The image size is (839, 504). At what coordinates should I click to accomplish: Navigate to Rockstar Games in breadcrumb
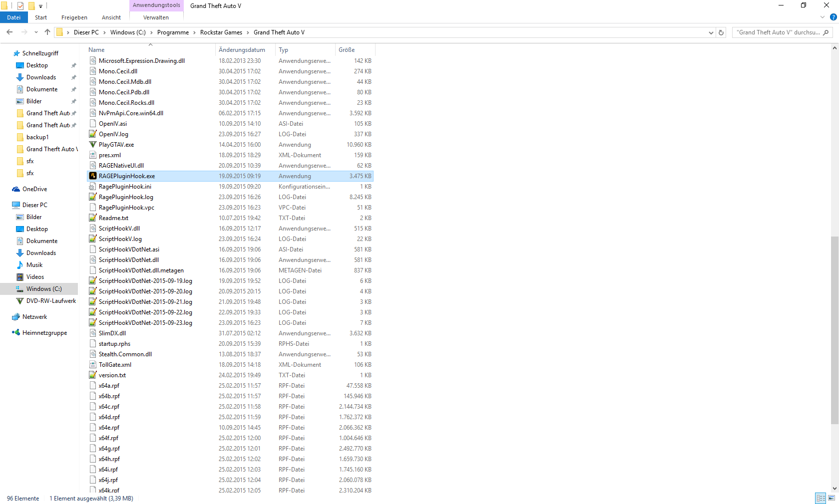(x=221, y=32)
